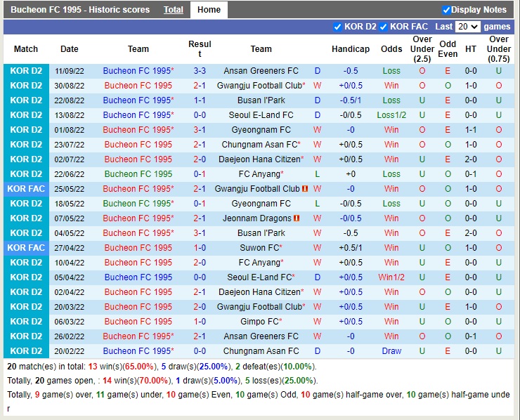The width and height of the screenshot is (520, 420).
Task: Click KOR D2 league cell dated 20/02/22
Action: 26,351
